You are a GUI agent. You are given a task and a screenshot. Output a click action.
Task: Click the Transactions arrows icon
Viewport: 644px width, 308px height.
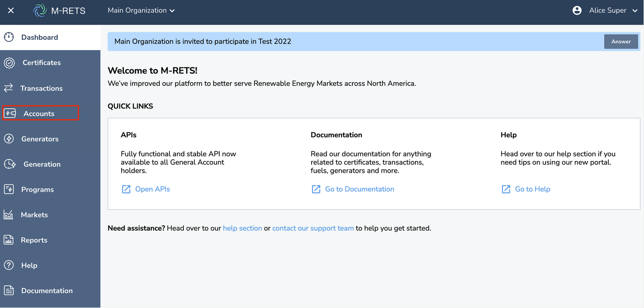point(8,88)
